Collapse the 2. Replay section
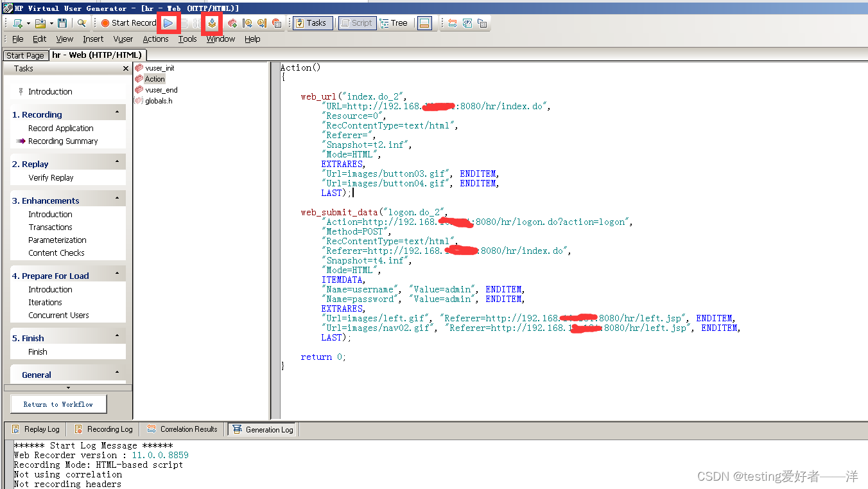The image size is (868, 489). 117,161
